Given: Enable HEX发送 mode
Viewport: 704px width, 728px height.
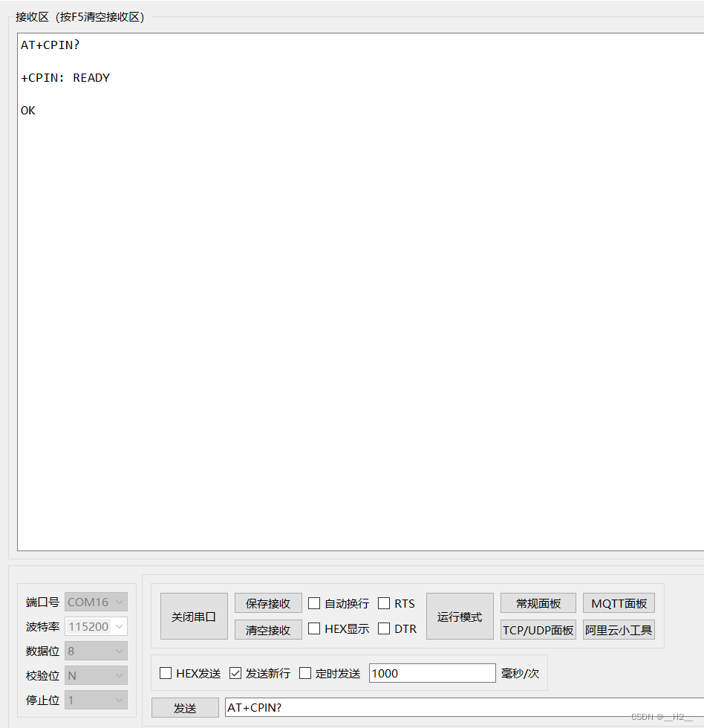Looking at the screenshot, I should click(165, 673).
